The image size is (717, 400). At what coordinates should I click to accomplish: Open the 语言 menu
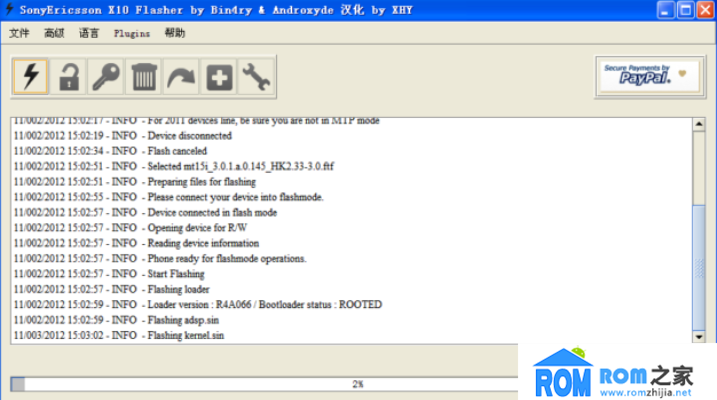89,33
